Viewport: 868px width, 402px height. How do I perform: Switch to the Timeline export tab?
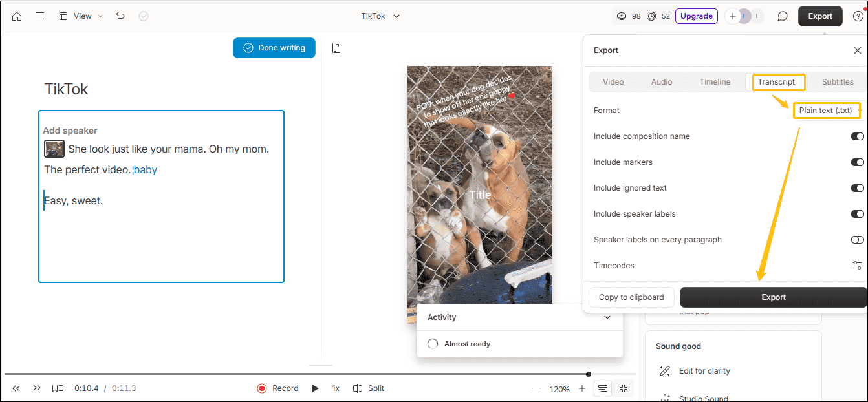click(x=715, y=82)
